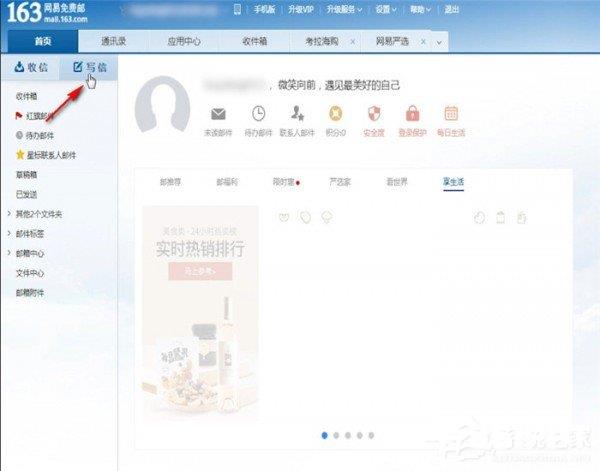This screenshot has width=600, height=471.
Task: Click the 积分 coin icon
Action: click(336, 113)
